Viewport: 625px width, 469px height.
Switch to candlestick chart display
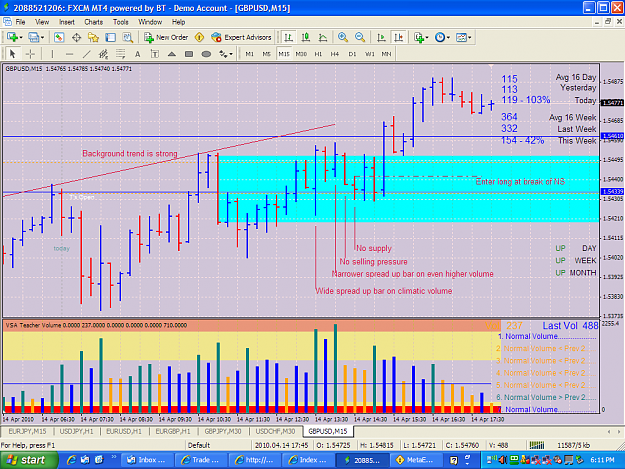[306, 37]
